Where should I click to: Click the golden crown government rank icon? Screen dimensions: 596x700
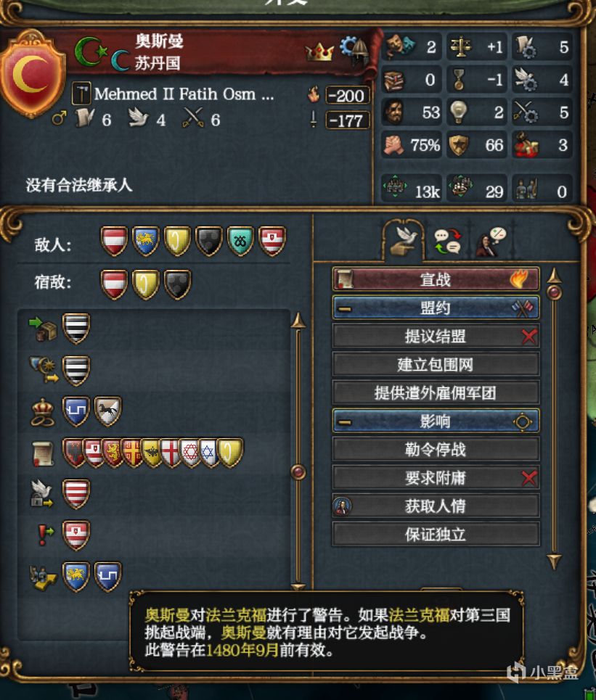(x=319, y=52)
